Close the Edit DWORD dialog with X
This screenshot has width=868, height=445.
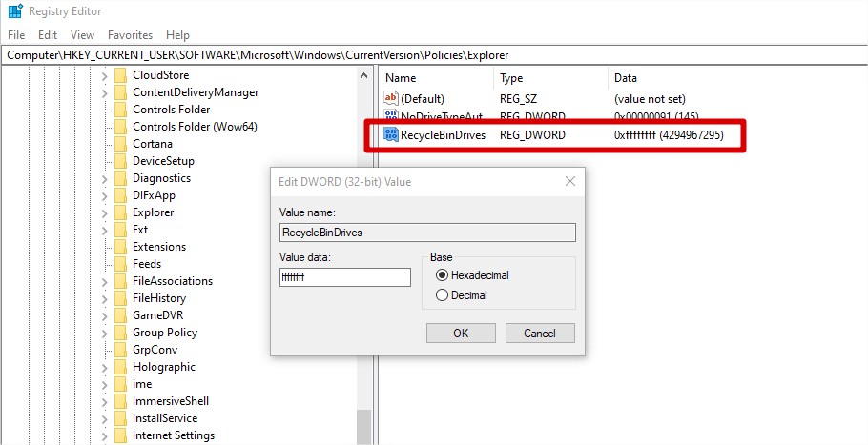570,181
